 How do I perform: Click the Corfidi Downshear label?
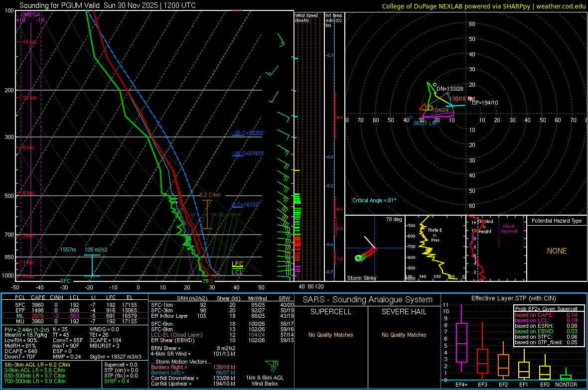175,378
